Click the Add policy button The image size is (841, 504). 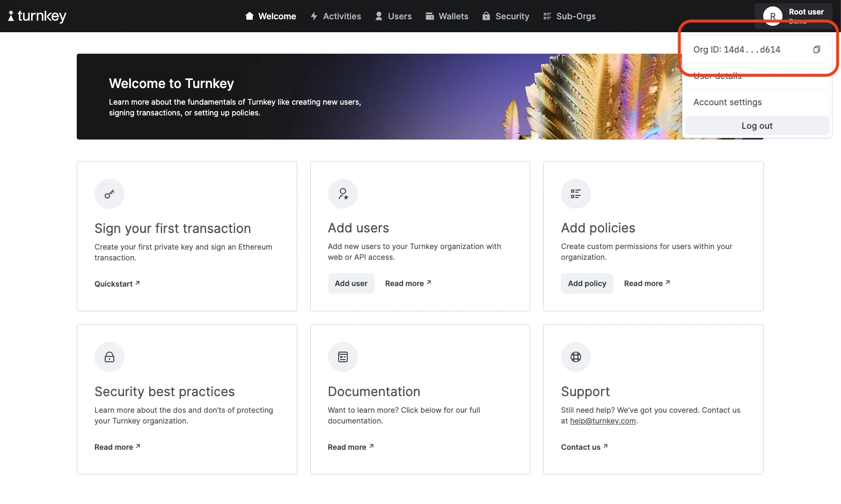point(587,283)
